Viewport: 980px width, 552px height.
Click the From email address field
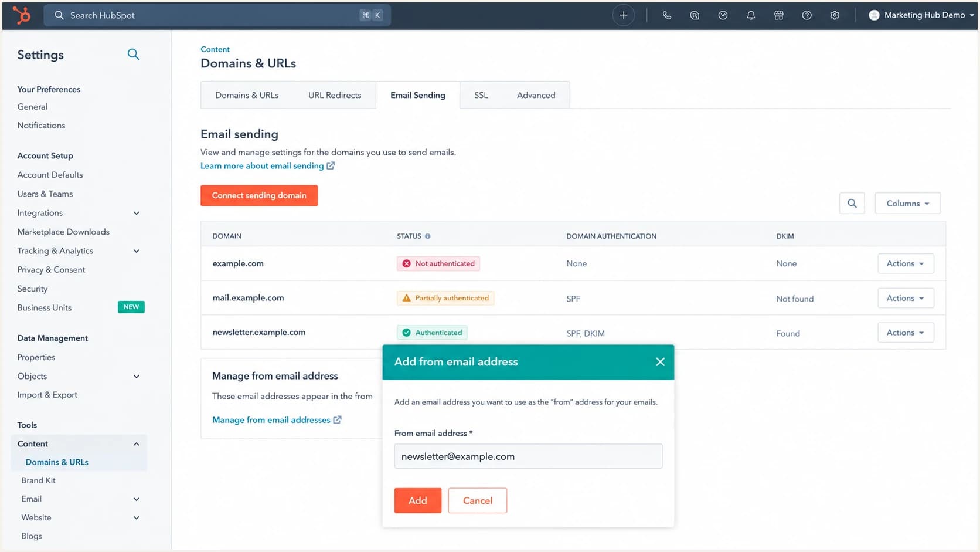528,456
